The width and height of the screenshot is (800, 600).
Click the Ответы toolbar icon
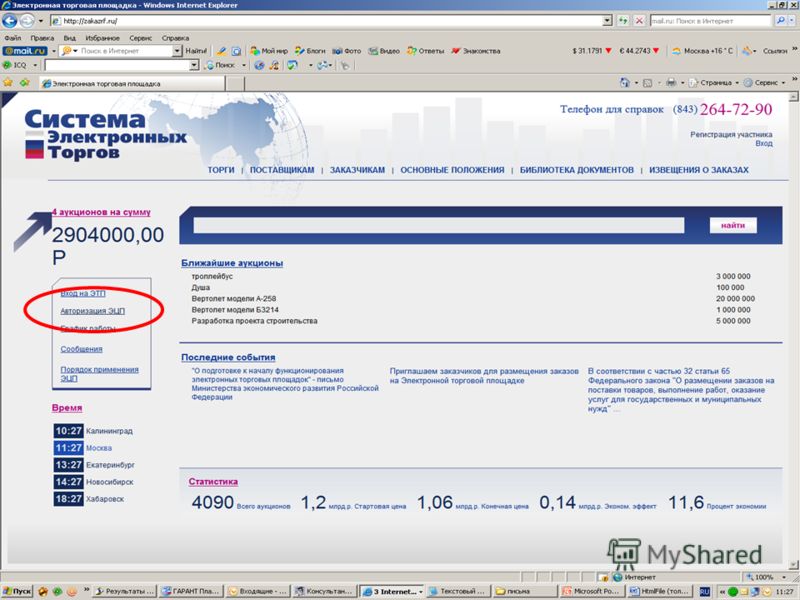426,51
